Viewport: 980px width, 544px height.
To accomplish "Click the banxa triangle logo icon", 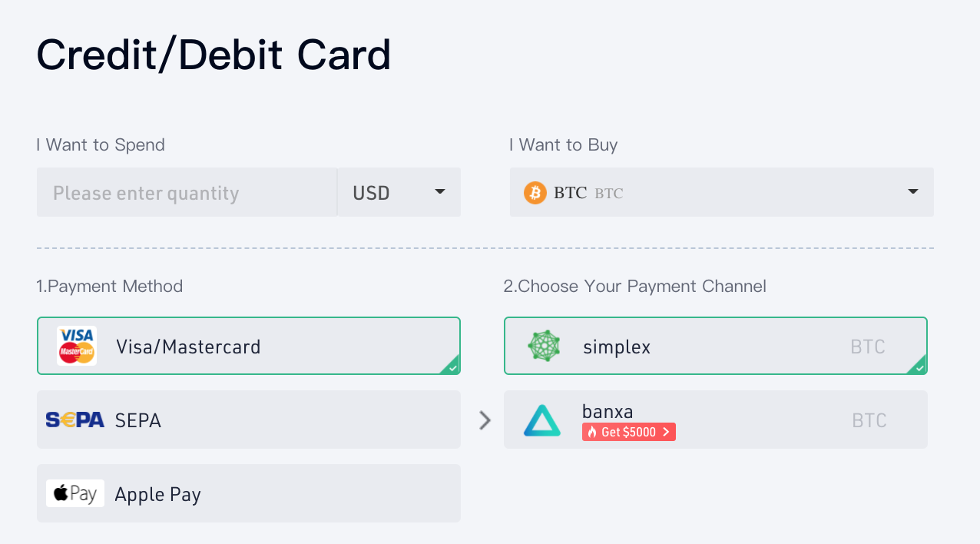I will coord(542,420).
